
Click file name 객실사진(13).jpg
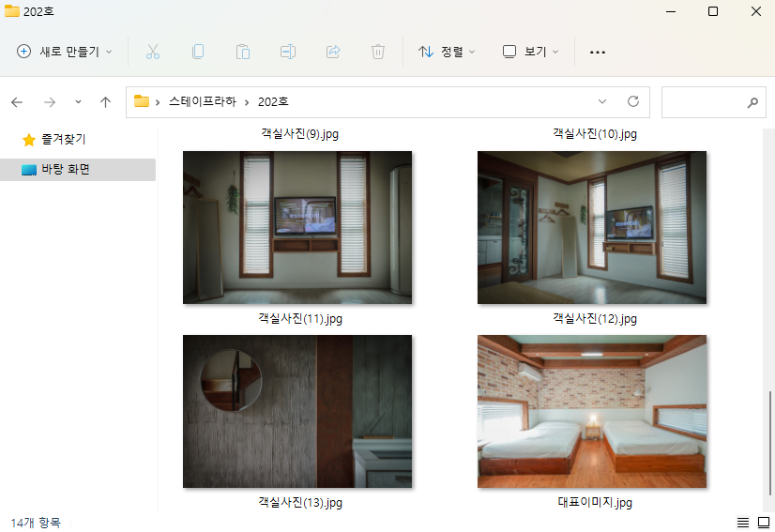300,503
